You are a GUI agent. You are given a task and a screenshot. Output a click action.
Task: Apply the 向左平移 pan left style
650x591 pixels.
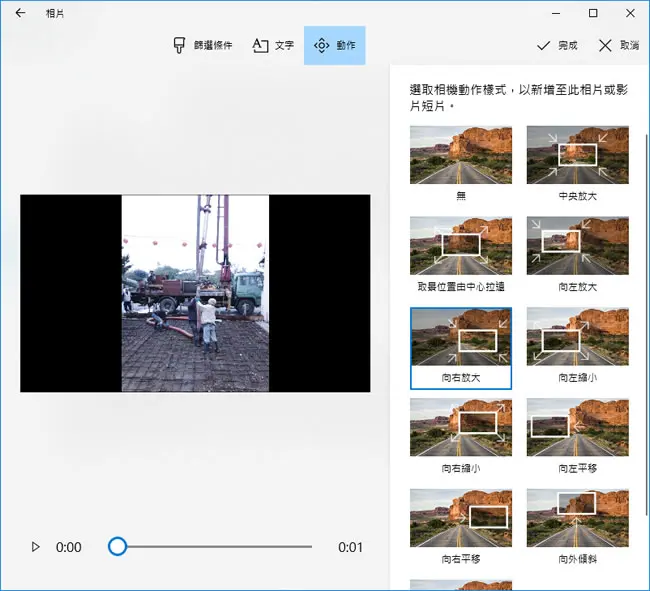tap(577, 437)
